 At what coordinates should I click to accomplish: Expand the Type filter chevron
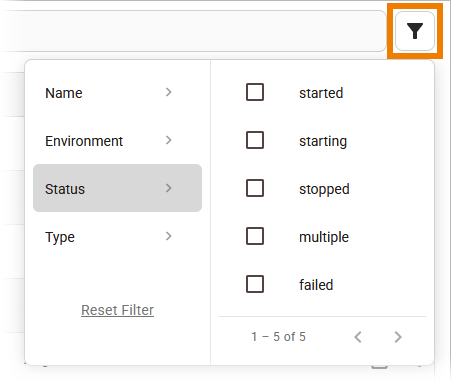point(169,236)
